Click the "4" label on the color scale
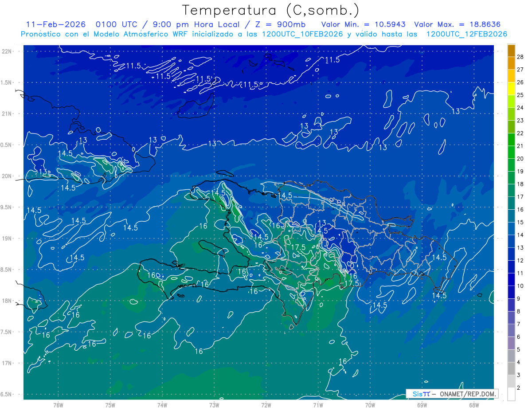Viewport: 532px width, 411px height. click(x=519, y=362)
